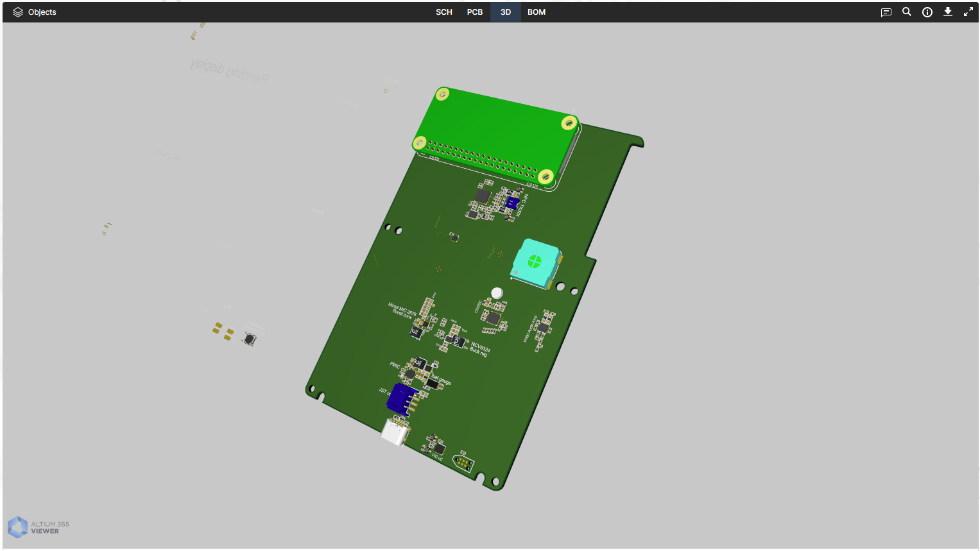Click the layers stack icon beside Objects
The image size is (980, 551).
tap(18, 12)
